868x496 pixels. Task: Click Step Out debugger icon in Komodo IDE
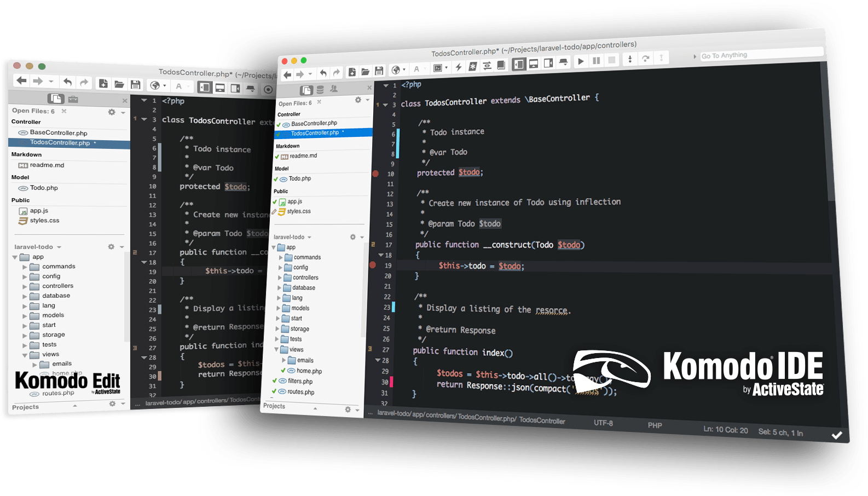661,57
